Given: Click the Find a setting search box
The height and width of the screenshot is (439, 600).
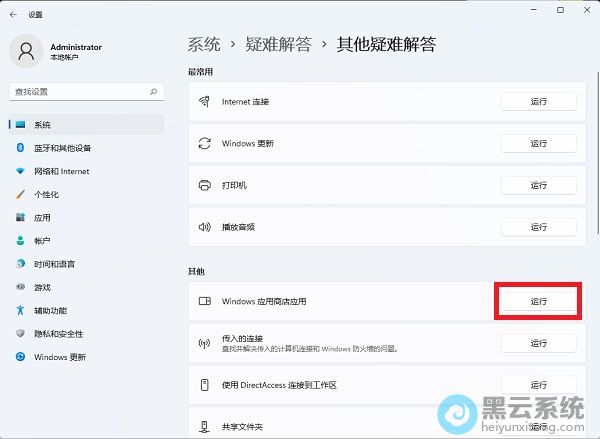Looking at the screenshot, I should 80,91.
